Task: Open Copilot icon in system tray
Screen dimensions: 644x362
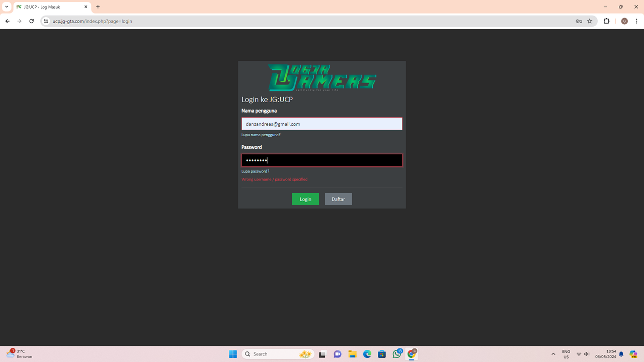Action: tap(633, 354)
